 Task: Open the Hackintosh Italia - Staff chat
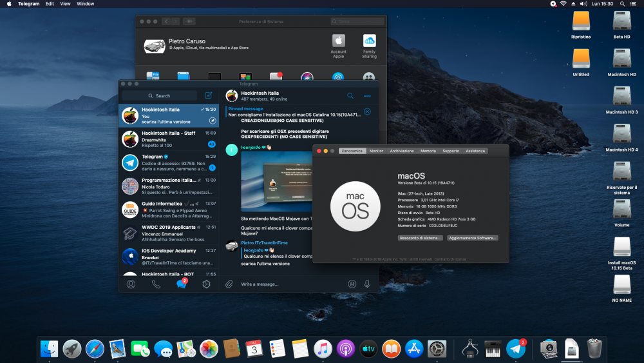(169, 139)
